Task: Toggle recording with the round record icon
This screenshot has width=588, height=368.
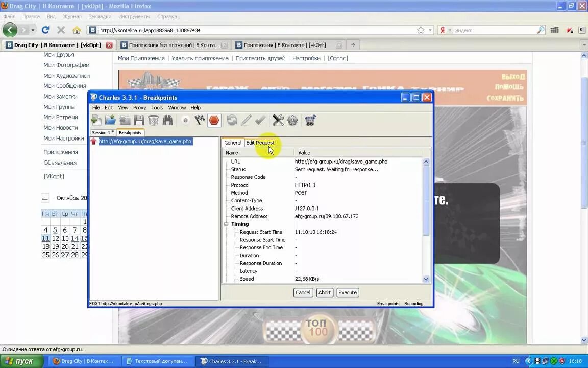Action: point(185,120)
